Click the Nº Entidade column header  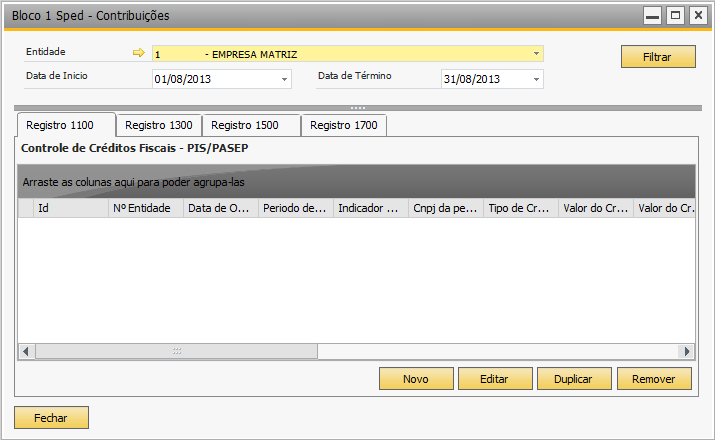pyautogui.click(x=146, y=208)
